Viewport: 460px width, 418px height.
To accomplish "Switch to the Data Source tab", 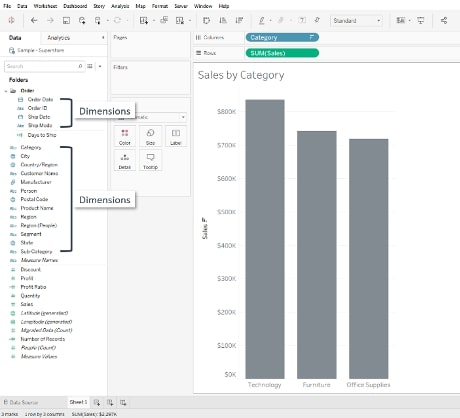I will (21, 402).
